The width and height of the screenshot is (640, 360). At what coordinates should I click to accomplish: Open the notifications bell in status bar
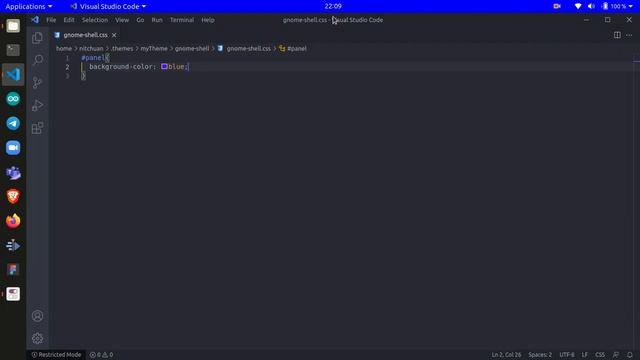pyautogui.click(x=630, y=355)
